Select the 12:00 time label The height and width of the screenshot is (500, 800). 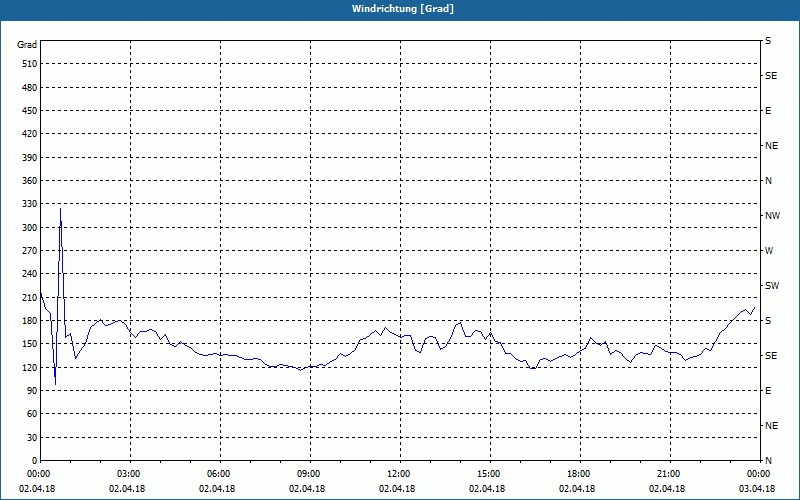397,474
